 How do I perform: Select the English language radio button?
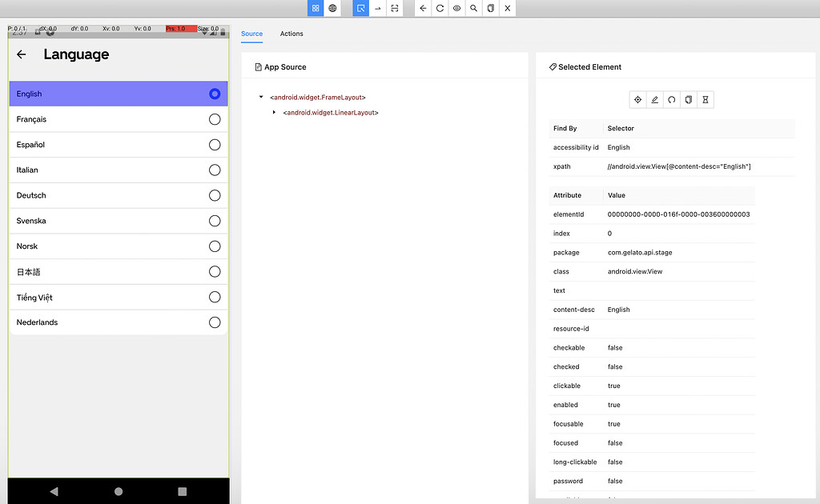214,94
